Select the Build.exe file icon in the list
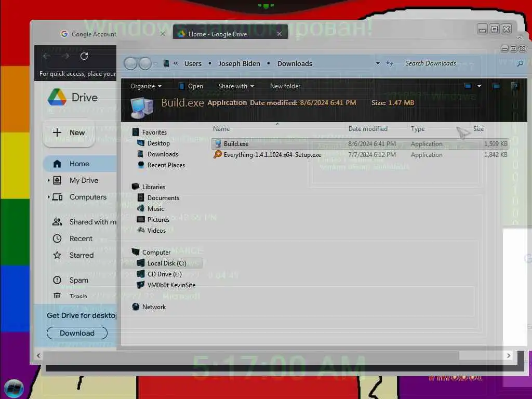Screen dimensions: 532x399 point(218,143)
